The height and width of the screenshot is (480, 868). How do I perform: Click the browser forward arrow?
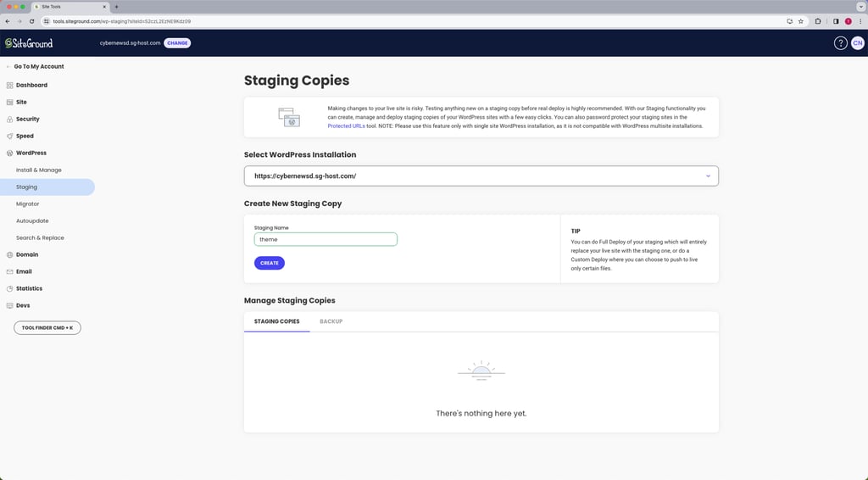pos(19,21)
